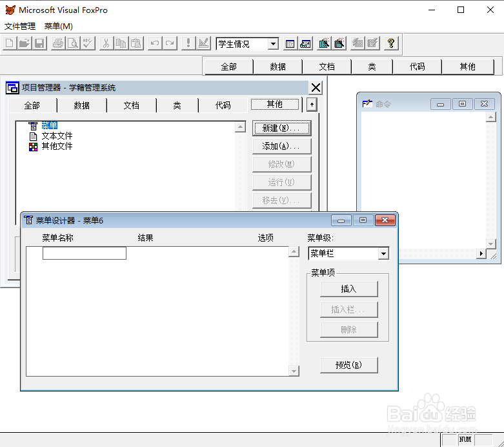Click the Open file toolbar icon

point(25,43)
